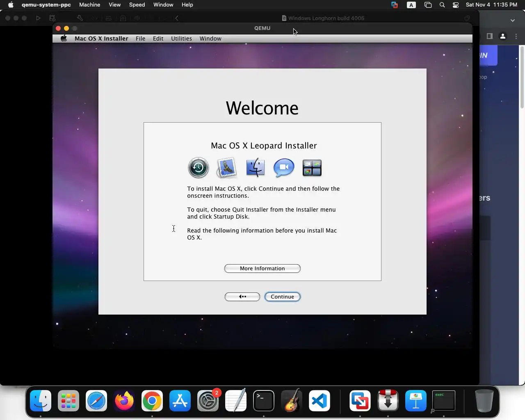Click the Time Machine icon in installer

pyautogui.click(x=199, y=167)
